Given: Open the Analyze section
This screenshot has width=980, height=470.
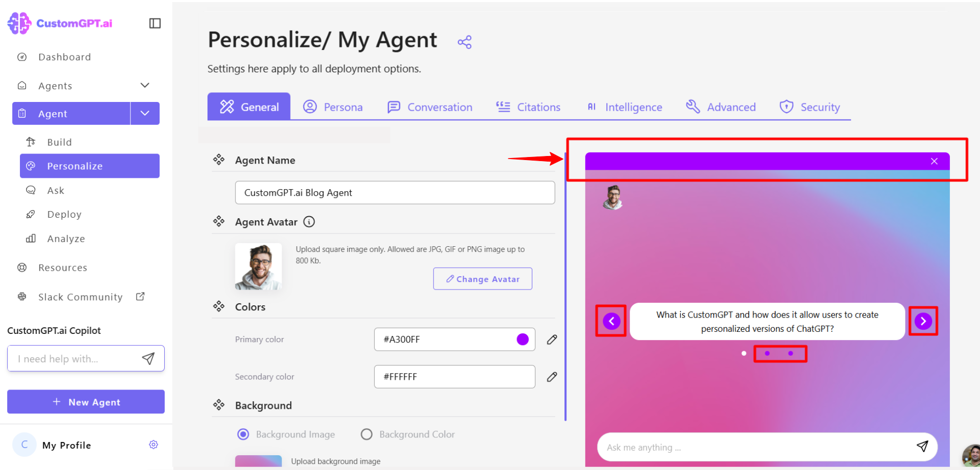Looking at the screenshot, I should [x=66, y=239].
